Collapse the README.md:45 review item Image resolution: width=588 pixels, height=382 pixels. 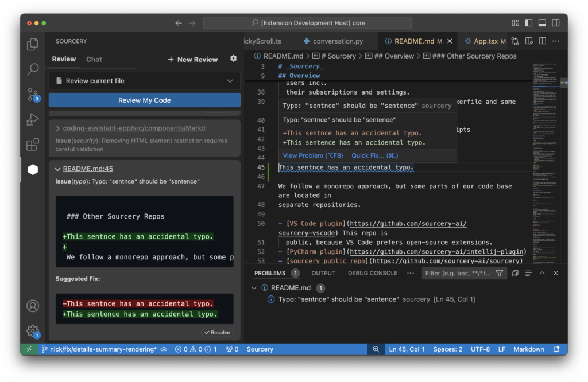coord(57,169)
